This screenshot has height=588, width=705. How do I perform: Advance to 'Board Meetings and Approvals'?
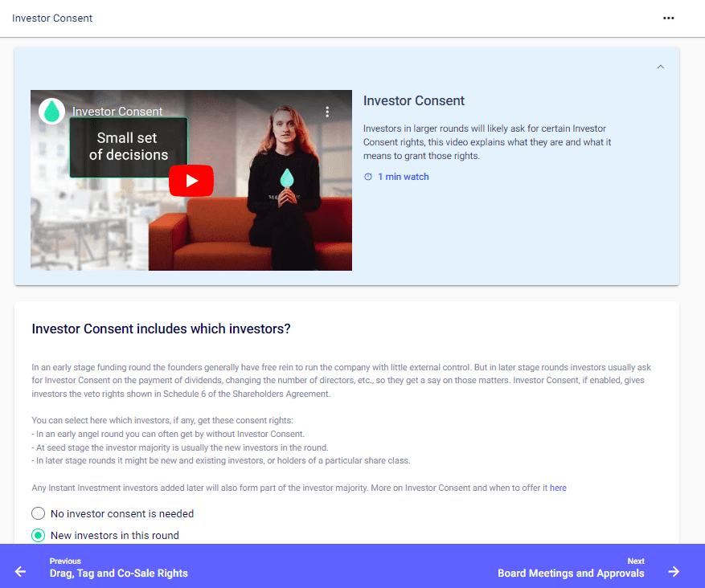[571, 574]
